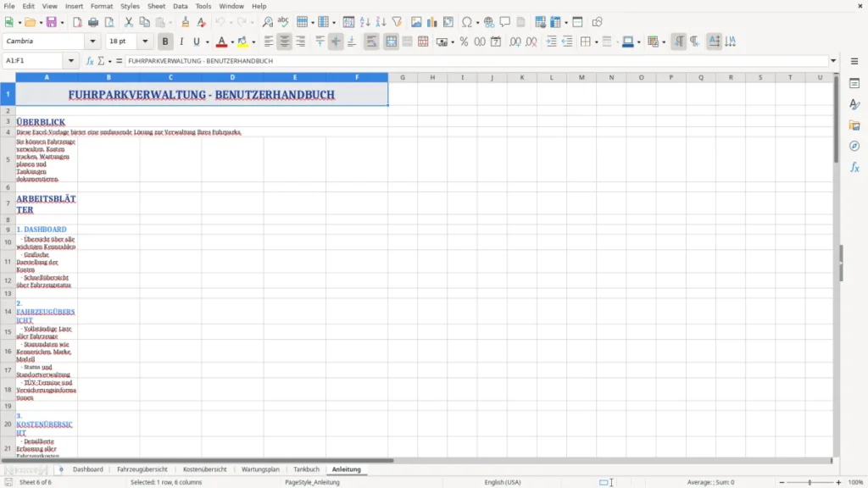Open the sidebar Gallery icon

tap(854, 125)
